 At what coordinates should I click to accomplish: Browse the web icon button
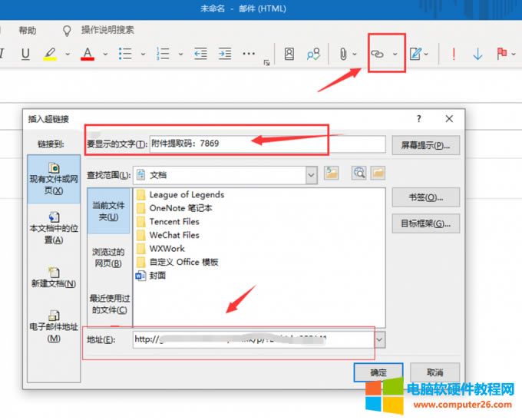point(359,174)
